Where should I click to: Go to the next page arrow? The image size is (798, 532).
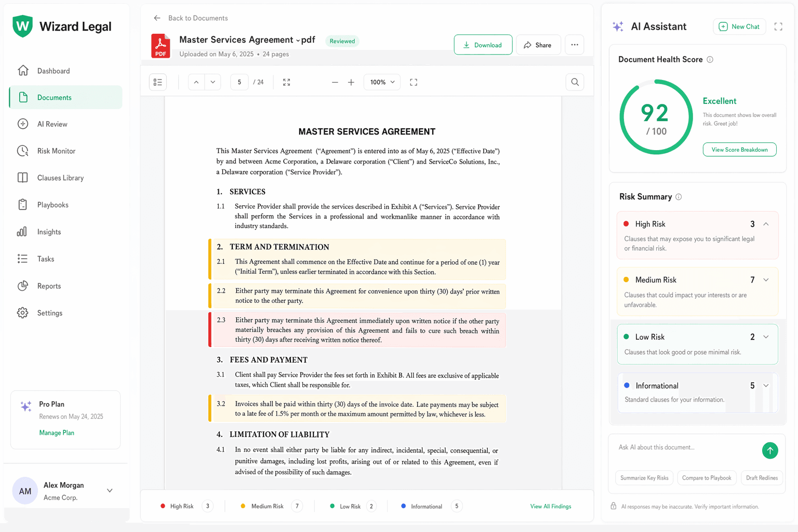213,82
